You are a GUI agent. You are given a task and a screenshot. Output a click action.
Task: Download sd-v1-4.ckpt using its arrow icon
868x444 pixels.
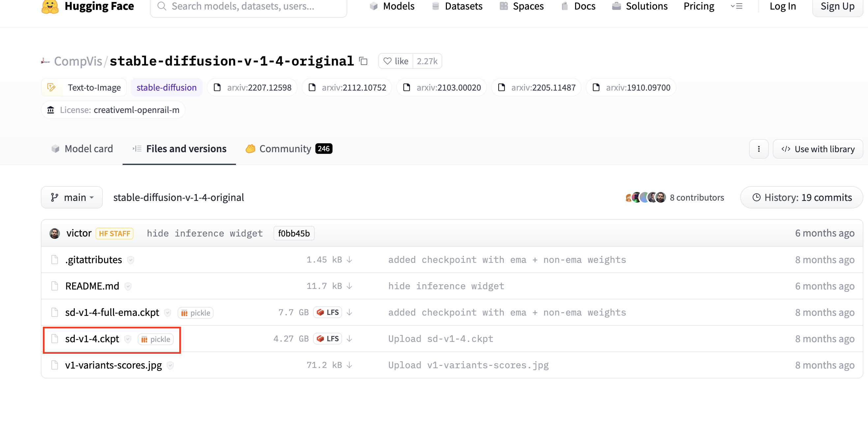click(349, 339)
